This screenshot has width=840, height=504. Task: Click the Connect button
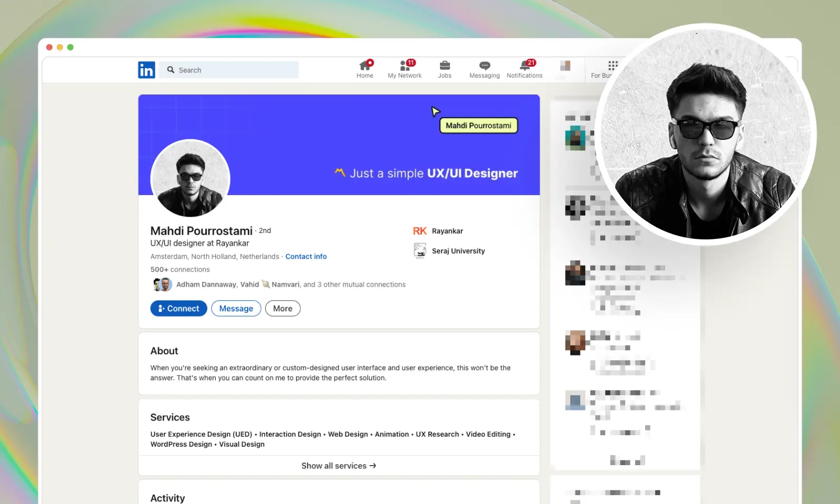178,308
